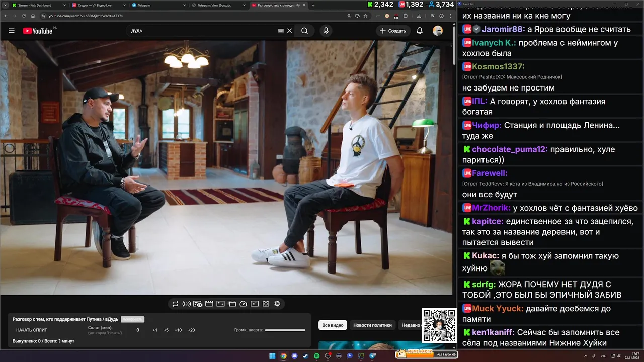Click the НАЧАТЬ СПЛИТ button

(32, 330)
